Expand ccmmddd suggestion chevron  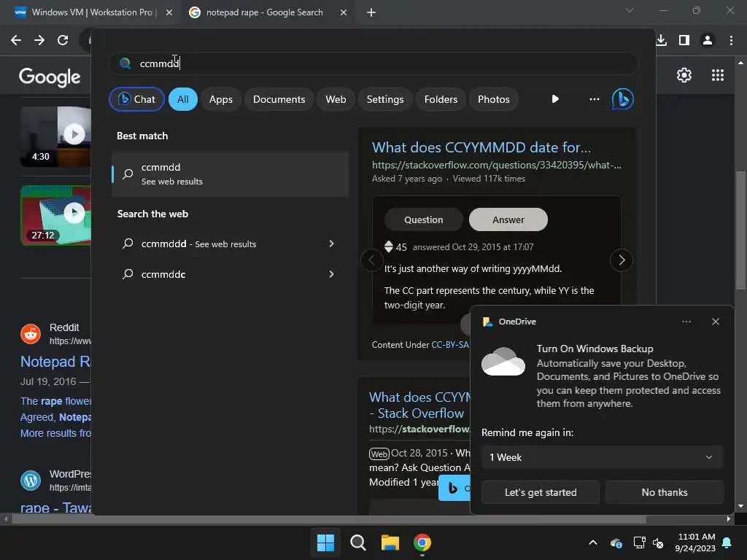(x=332, y=244)
